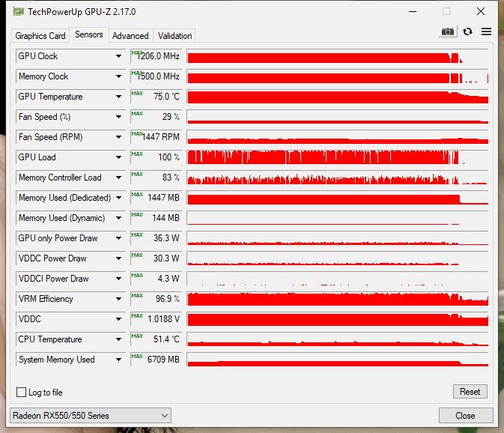This screenshot has width=504, height=433.
Task: Click the CPU Temperature history graph
Action: point(338,340)
